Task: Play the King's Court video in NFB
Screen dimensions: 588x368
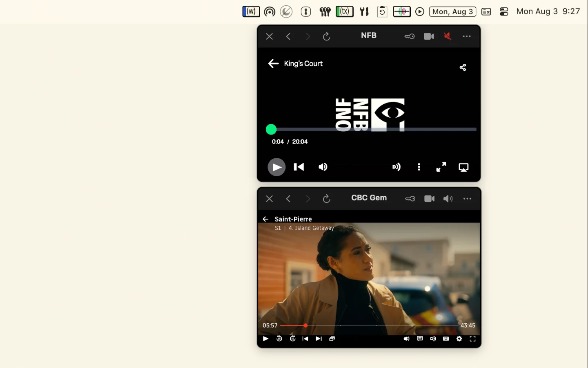Action: 276,167
